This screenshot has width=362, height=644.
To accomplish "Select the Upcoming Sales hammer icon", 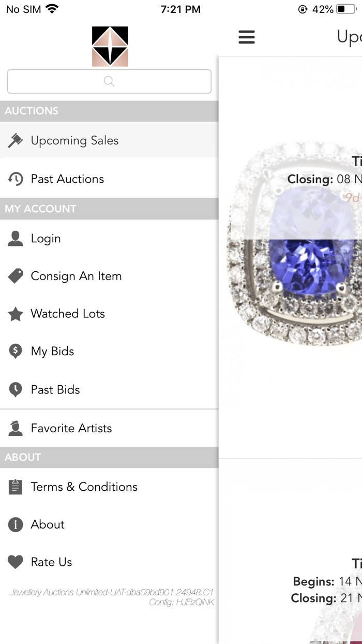I will [x=16, y=140].
